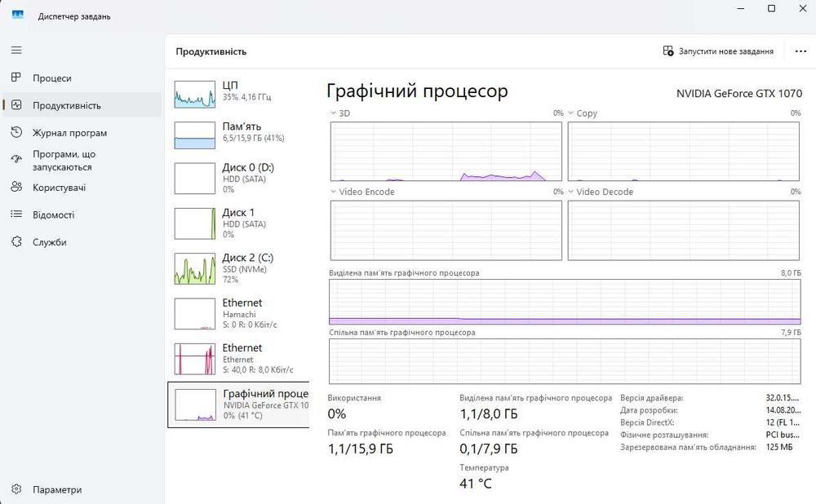Click the 1,1/15,9 ГБ GPU memory value
This screenshot has width=816, height=504.
pyautogui.click(x=360, y=449)
